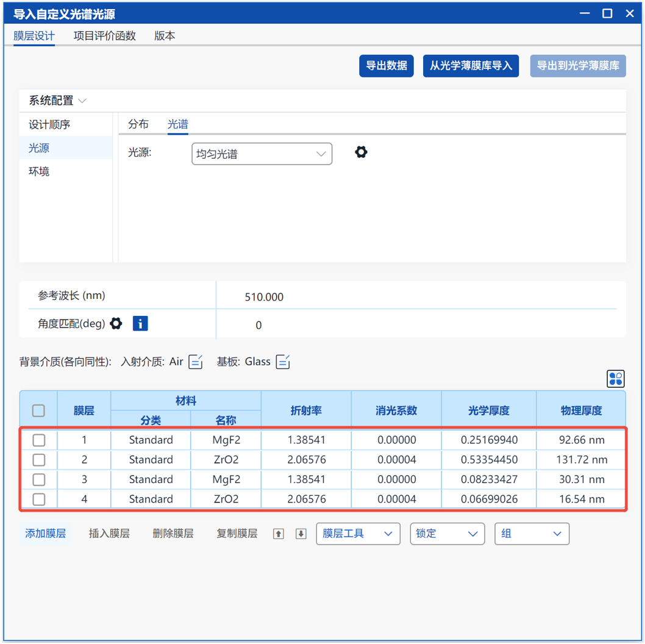Switch to the 项目评价函数 tab
This screenshot has height=644, width=645.
pos(105,36)
